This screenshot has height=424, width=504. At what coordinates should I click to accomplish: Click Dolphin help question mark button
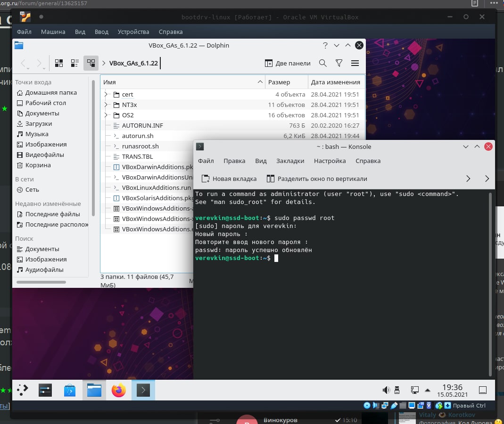click(x=325, y=45)
